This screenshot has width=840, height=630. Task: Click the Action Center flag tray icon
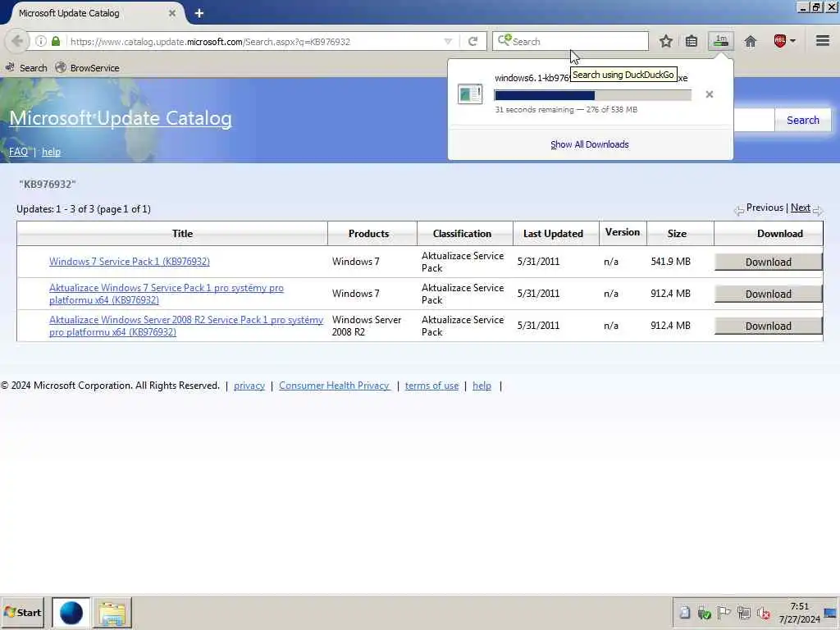pyautogui.click(x=724, y=612)
